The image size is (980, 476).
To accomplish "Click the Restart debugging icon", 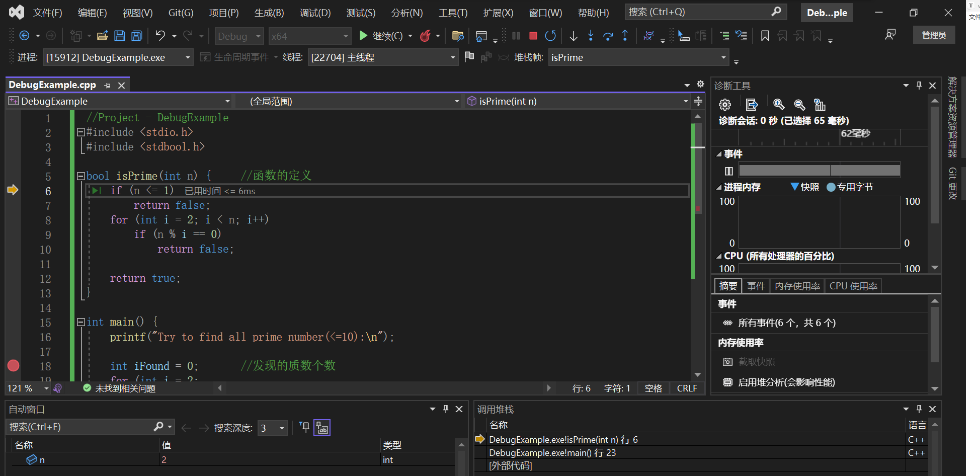I will coord(550,36).
